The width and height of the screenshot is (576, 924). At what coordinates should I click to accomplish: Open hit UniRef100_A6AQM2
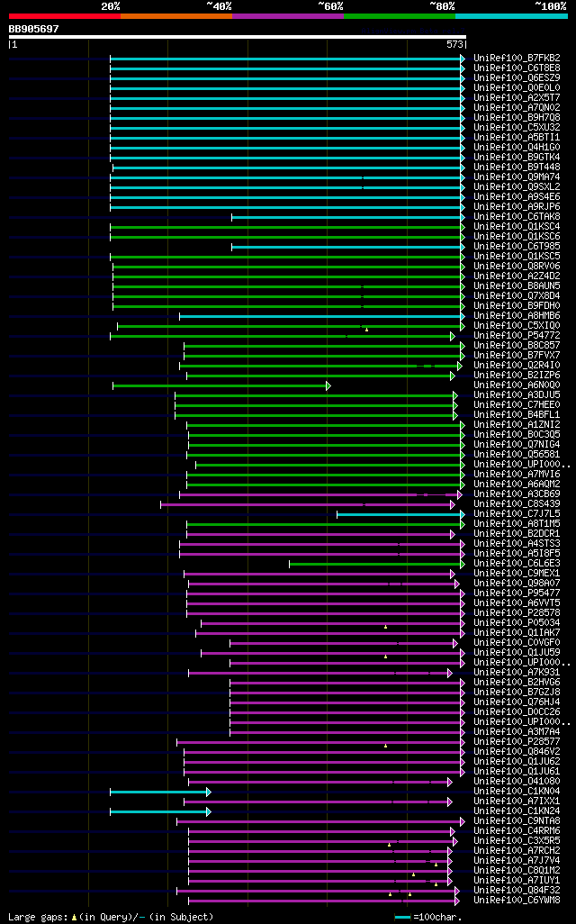pos(517,485)
